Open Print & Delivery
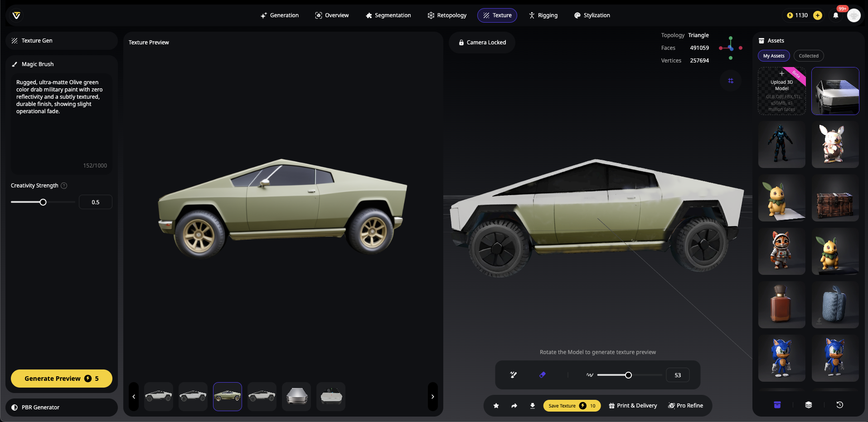 coord(633,406)
